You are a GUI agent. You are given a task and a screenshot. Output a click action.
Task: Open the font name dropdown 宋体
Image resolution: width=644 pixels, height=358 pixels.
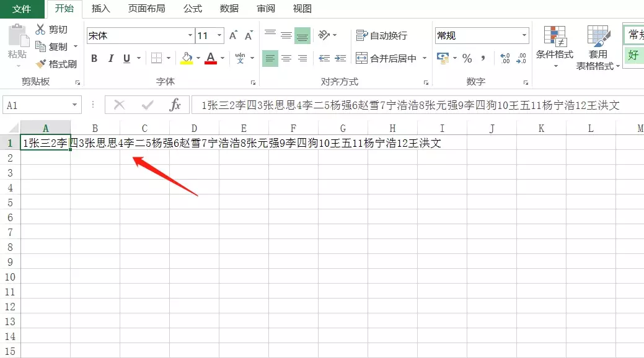pos(189,36)
